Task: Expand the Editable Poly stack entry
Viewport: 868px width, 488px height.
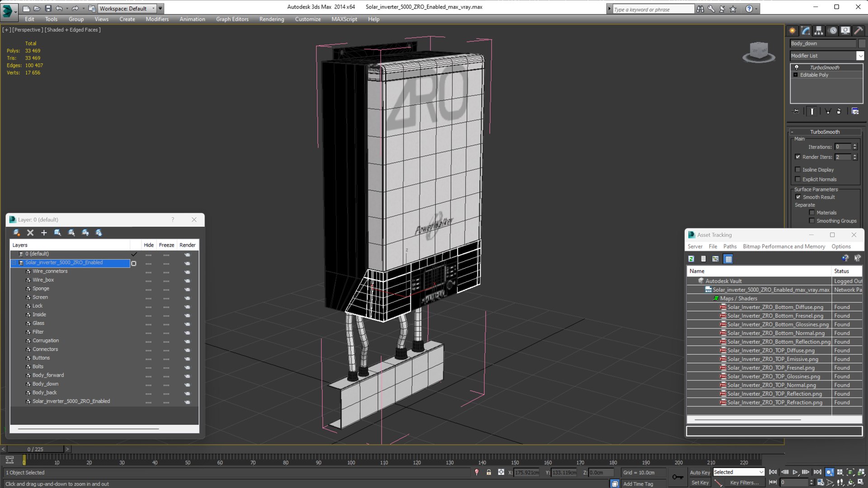Action: [x=796, y=75]
